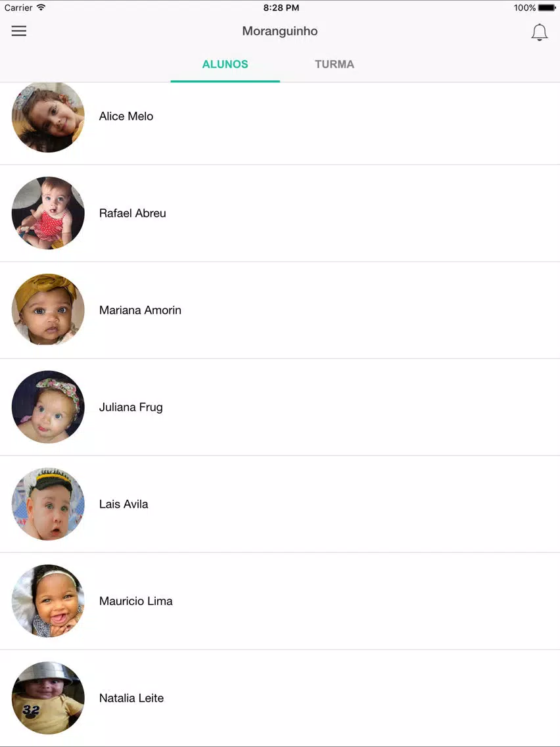Click the Moranguinho title
Screen dimensions: 560x747
[280, 31]
